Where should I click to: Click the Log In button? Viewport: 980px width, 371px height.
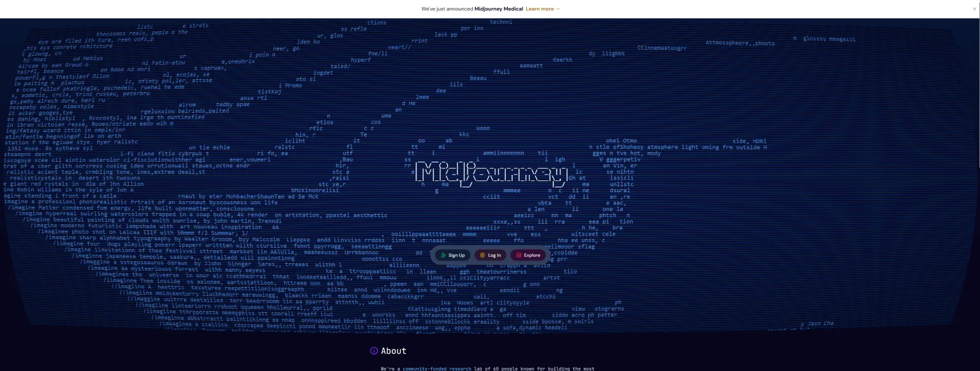[x=491, y=255]
